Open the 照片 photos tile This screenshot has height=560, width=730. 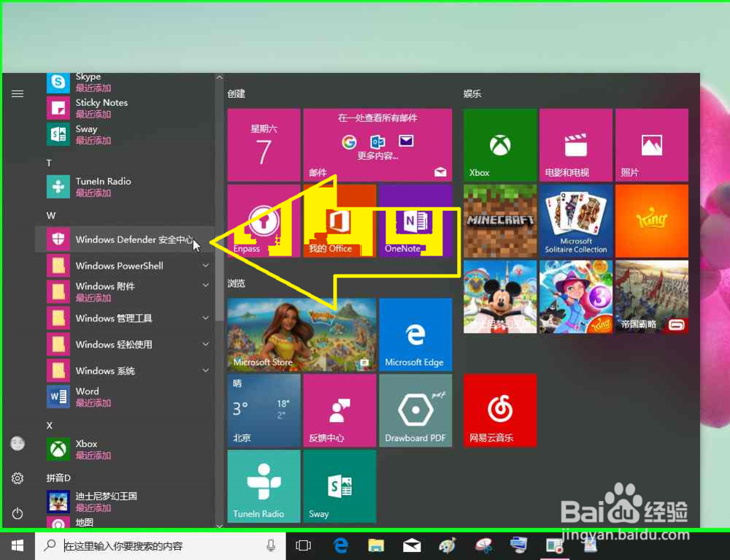coord(652,145)
